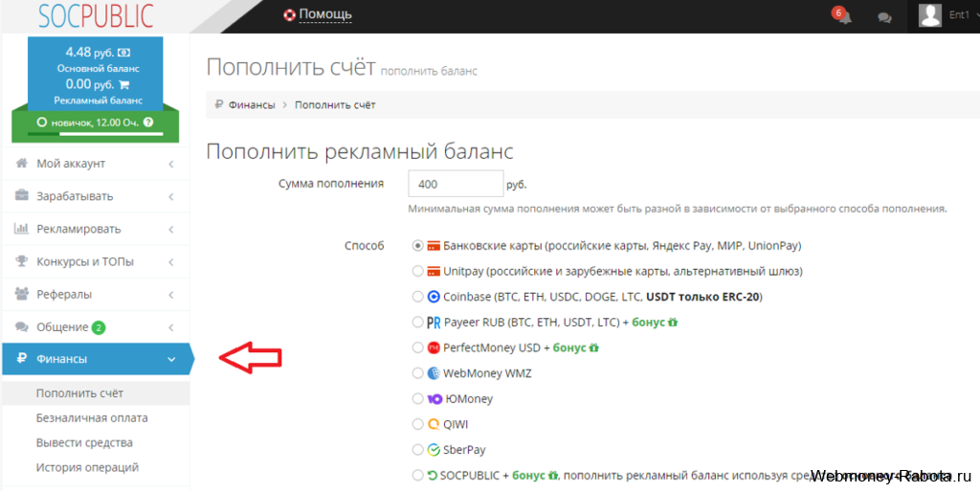
Task: Open the Помощь help link
Action: (x=325, y=14)
